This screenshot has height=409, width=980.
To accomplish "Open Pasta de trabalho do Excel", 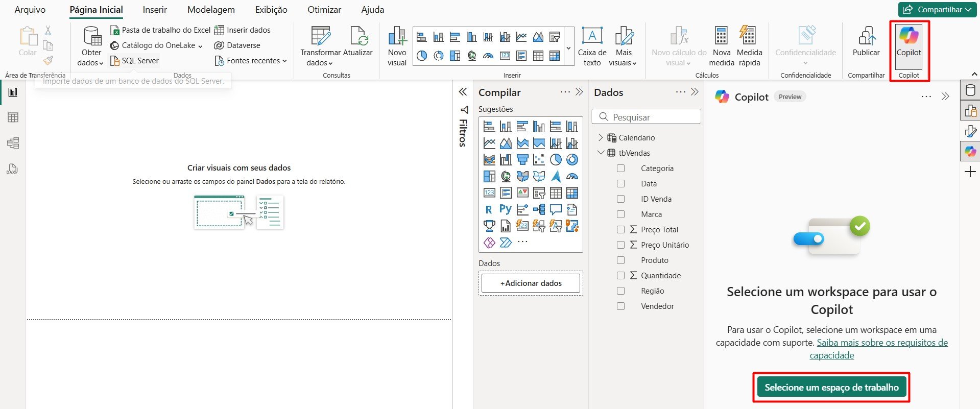I will (160, 30).
